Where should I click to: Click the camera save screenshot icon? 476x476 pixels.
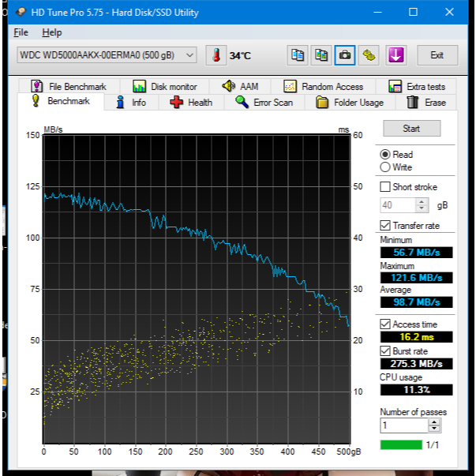point(345,55)
